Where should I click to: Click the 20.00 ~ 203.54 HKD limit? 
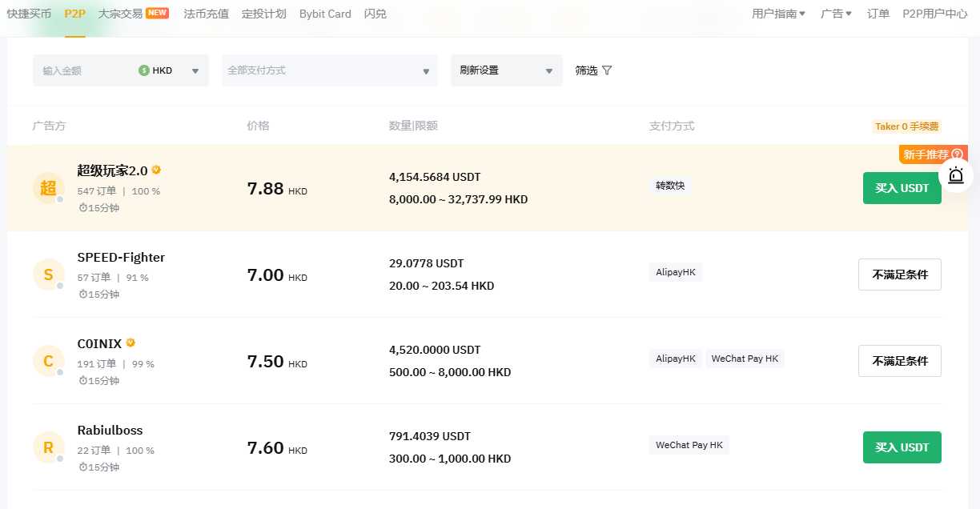click(x=442, y=286)
